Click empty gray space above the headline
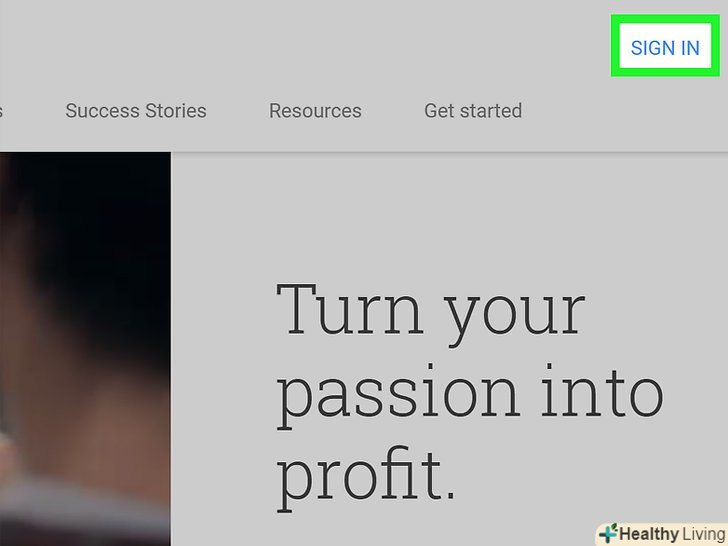The image size is (728, 546). point(450,210)
